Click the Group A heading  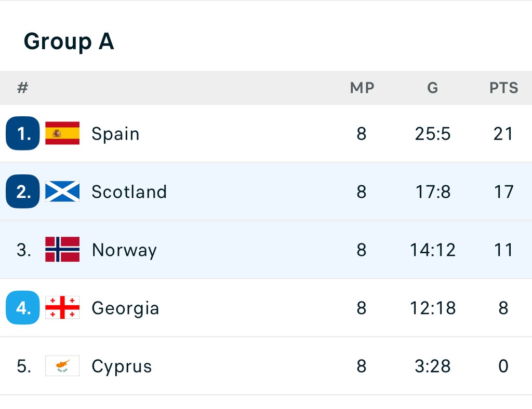tap(69, 42)
